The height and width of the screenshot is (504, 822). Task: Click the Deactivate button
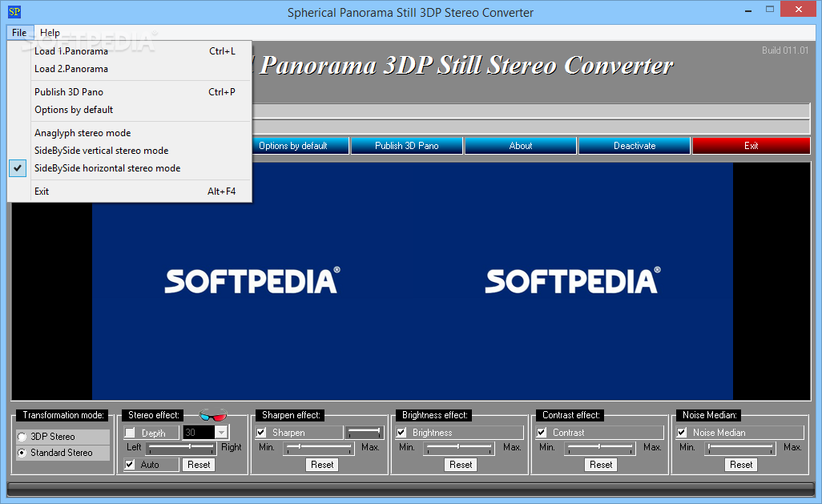click(x=635, y=146)
